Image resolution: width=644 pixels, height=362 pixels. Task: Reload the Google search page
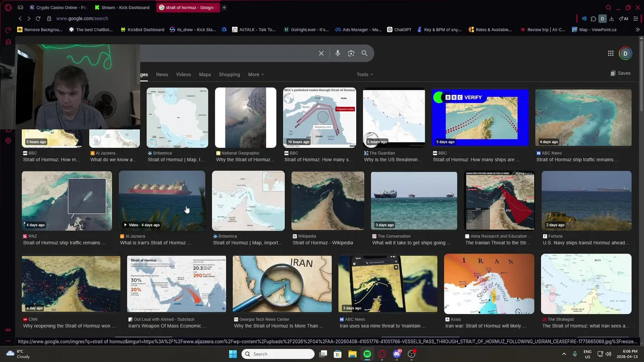pos(38,19)
